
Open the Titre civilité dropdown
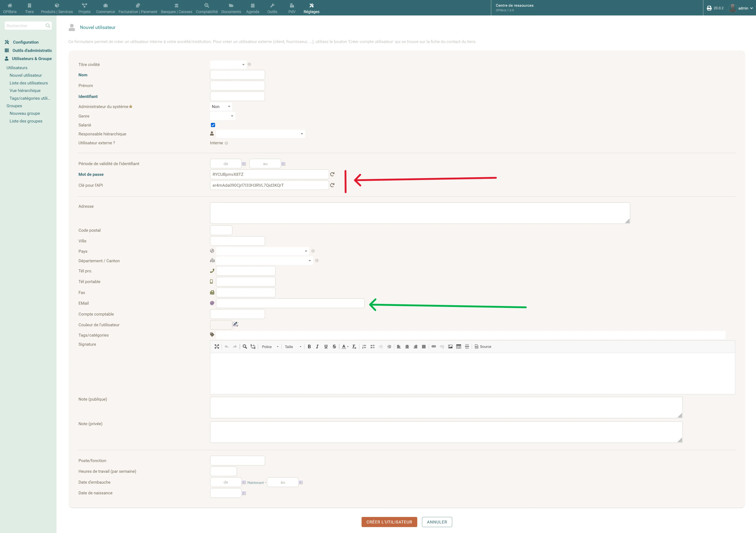228,65
